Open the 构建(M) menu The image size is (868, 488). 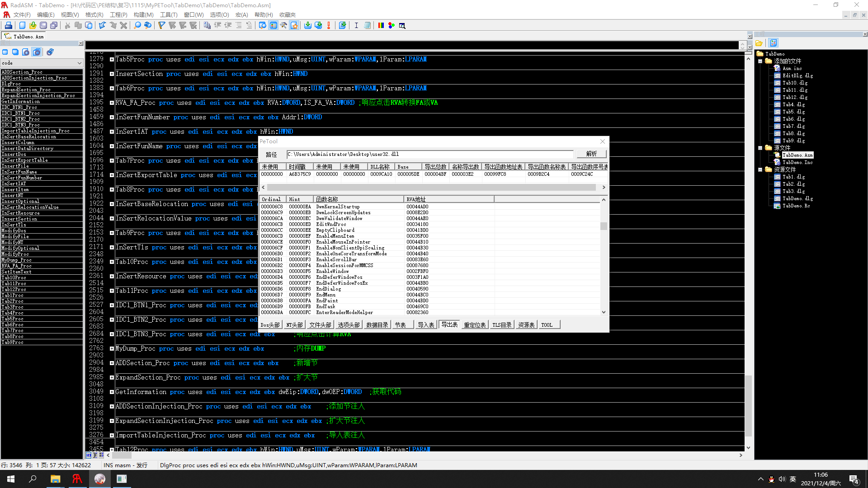(143, 15)
